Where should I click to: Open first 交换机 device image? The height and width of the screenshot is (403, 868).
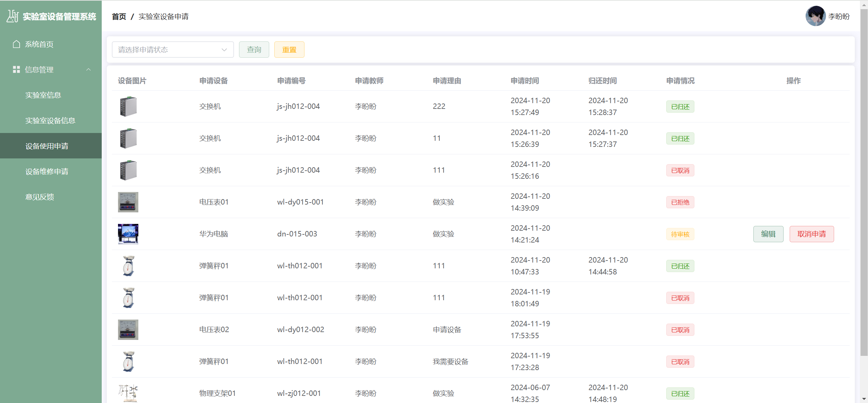[x=128, y=106]
